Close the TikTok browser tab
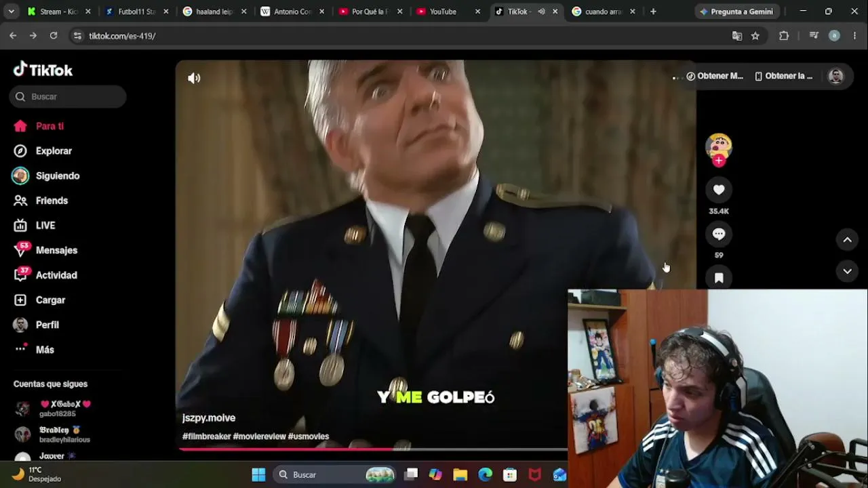 click(555, 12)
